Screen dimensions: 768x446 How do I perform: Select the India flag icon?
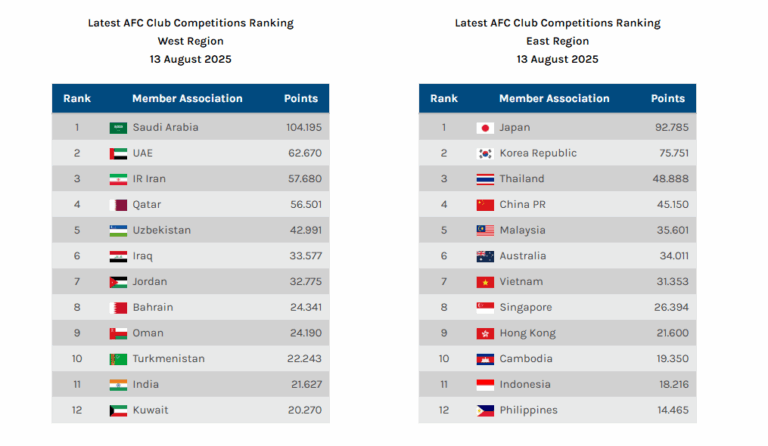pos(118,385)
